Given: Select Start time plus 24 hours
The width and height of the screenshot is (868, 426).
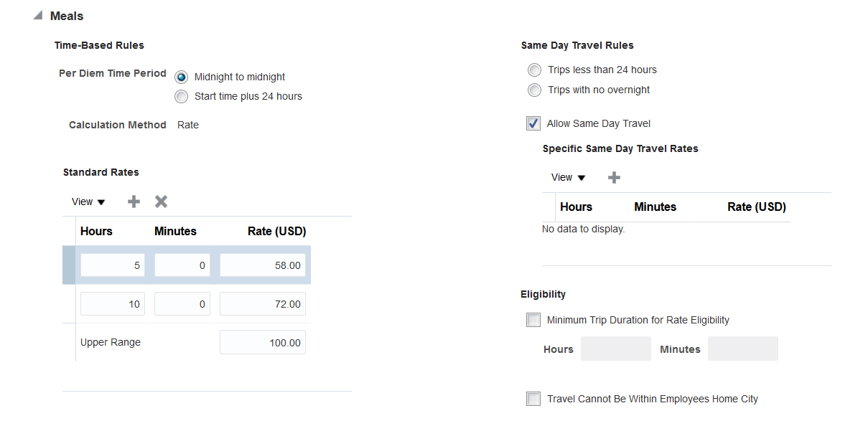Looking at the screenshot, I should pyautogui.click(x=182, y=97).
